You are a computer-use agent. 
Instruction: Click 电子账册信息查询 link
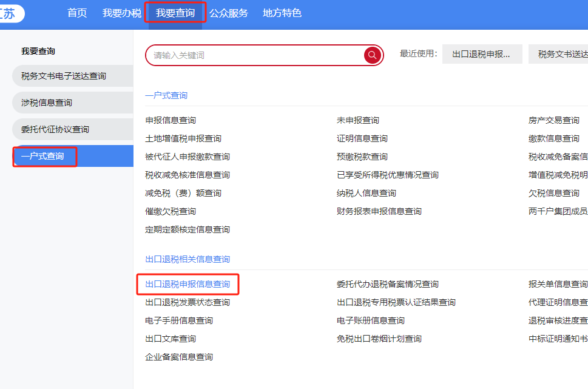(371, 320)
